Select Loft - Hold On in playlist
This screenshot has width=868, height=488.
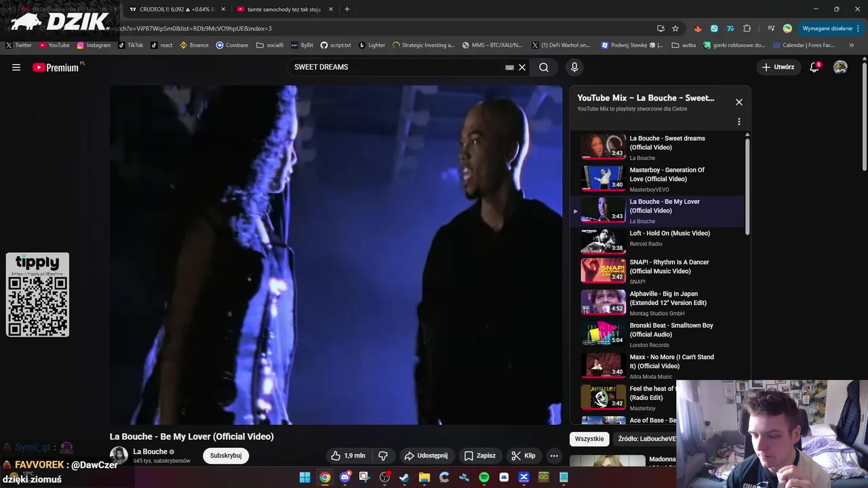pos(658,240)
